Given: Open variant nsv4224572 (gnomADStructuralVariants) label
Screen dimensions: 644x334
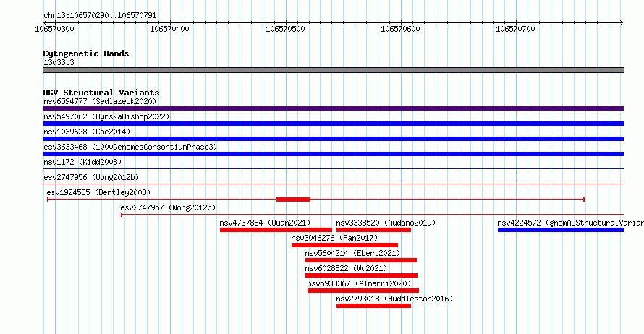Looking at the screenshot, I should click(570, 223).
